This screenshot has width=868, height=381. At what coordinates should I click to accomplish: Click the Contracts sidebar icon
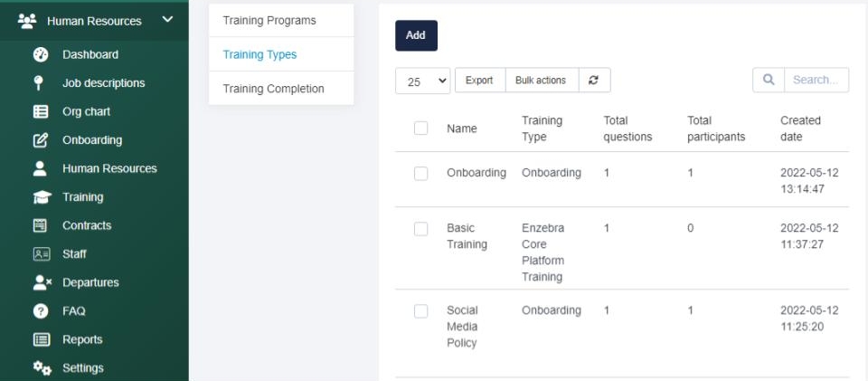tap(40, 225)
